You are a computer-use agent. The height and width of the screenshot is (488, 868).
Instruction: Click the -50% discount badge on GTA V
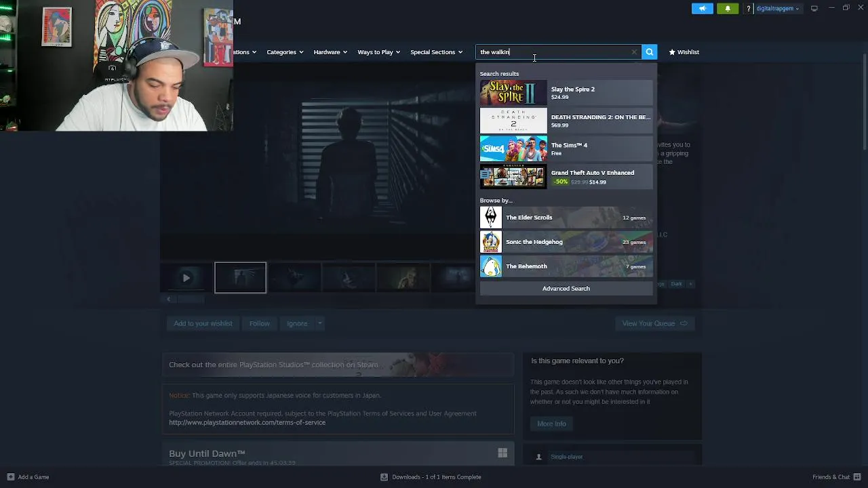pyautogui.click(x=559, y=182)
